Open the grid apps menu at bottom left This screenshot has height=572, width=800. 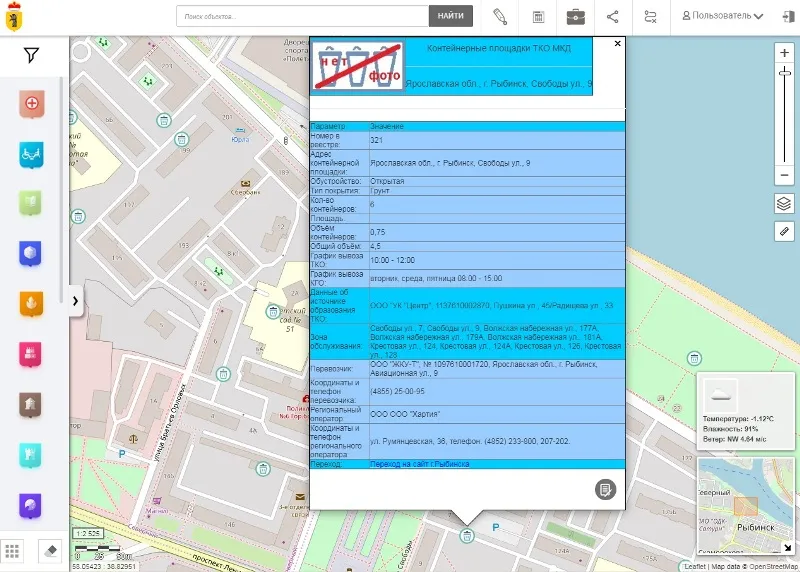(13, 551)
